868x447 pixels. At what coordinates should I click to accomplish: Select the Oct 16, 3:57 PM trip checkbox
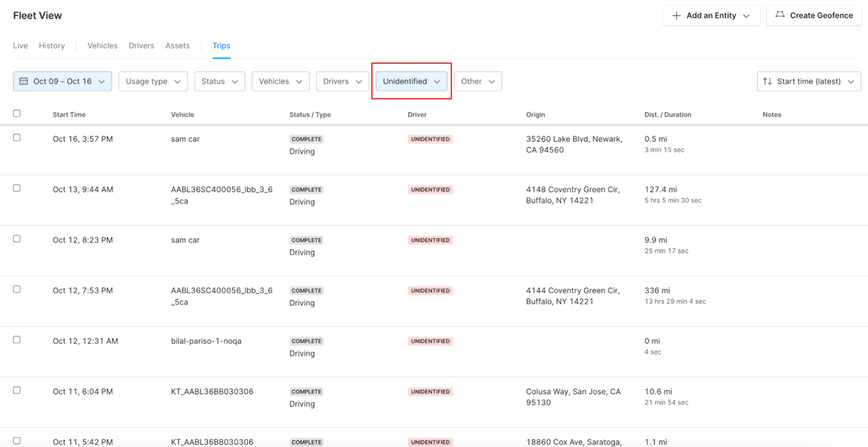click(x=17, y=138)
